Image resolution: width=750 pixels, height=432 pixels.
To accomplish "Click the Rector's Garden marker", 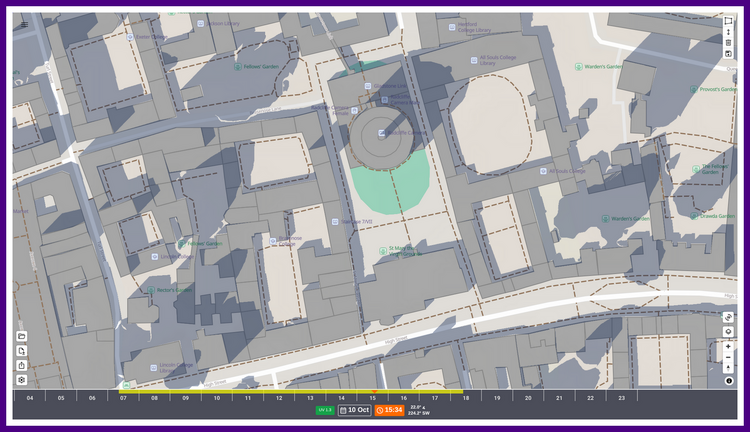I will tap(151, 290).
